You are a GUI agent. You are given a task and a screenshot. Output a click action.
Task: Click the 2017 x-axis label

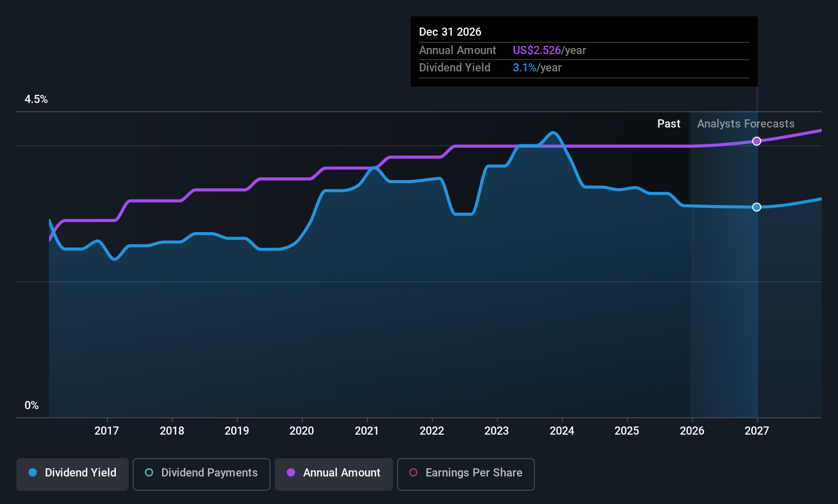[107, 431]
